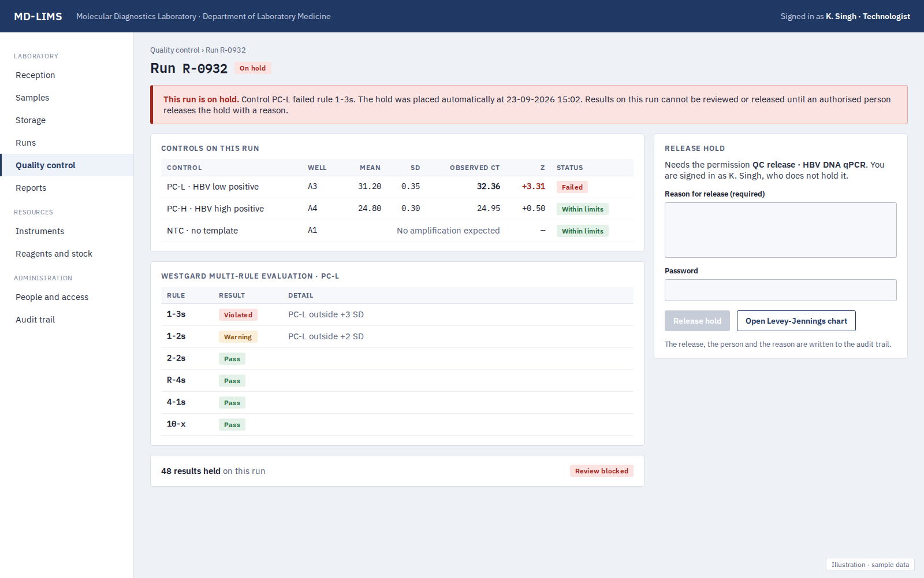Click the 4-1s rule row
This screenshot has height=578, width=924.
397,402
